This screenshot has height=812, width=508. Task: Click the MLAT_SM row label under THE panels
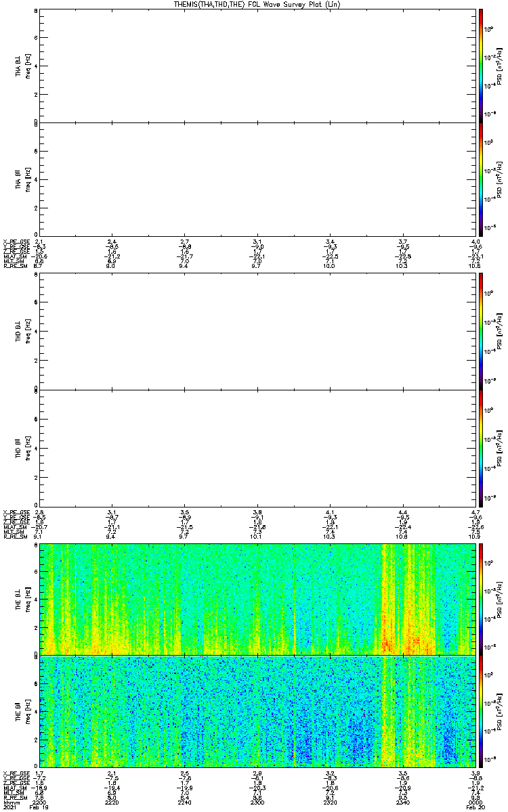(14, 788)
